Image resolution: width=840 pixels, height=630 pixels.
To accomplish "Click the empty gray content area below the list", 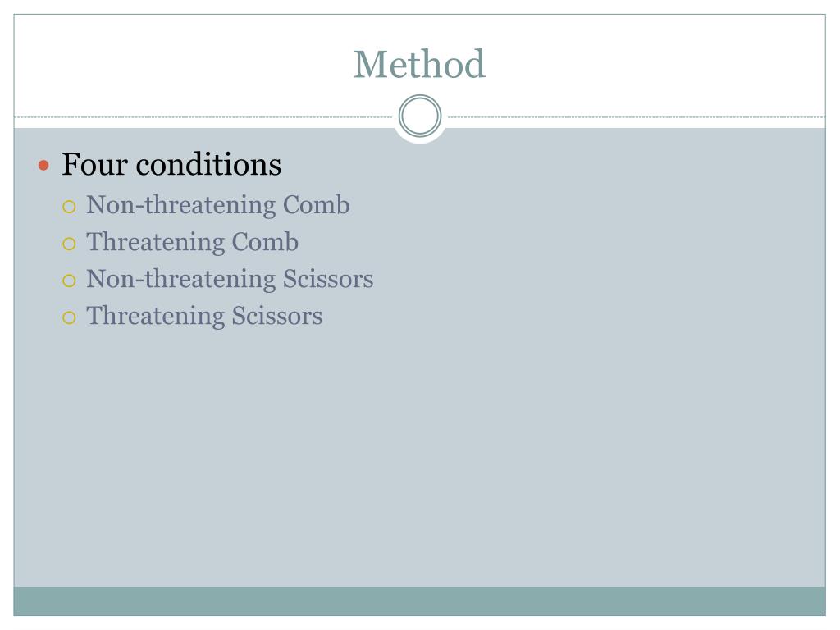I will click(419, 455).
